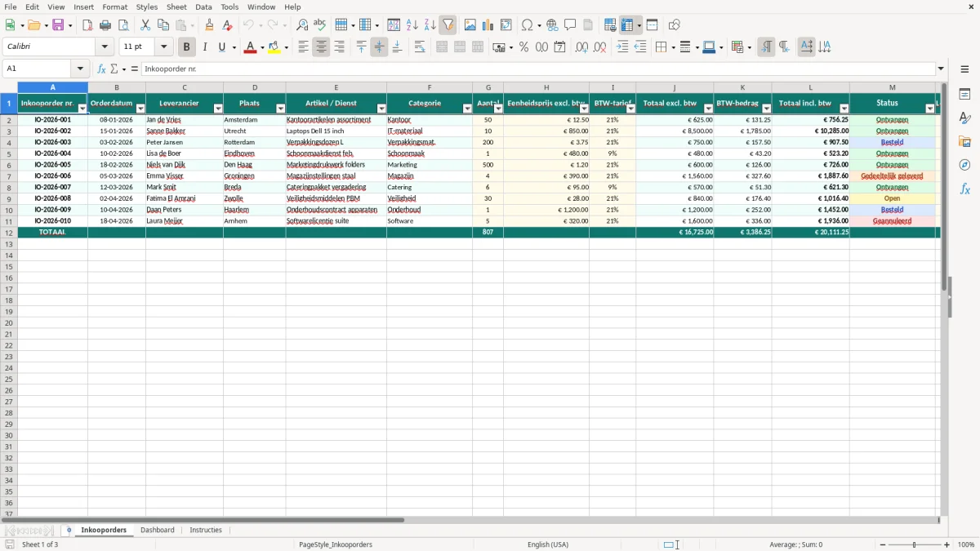Toggle Print Preview
This screenshot has width=980, height=551.
123,25
